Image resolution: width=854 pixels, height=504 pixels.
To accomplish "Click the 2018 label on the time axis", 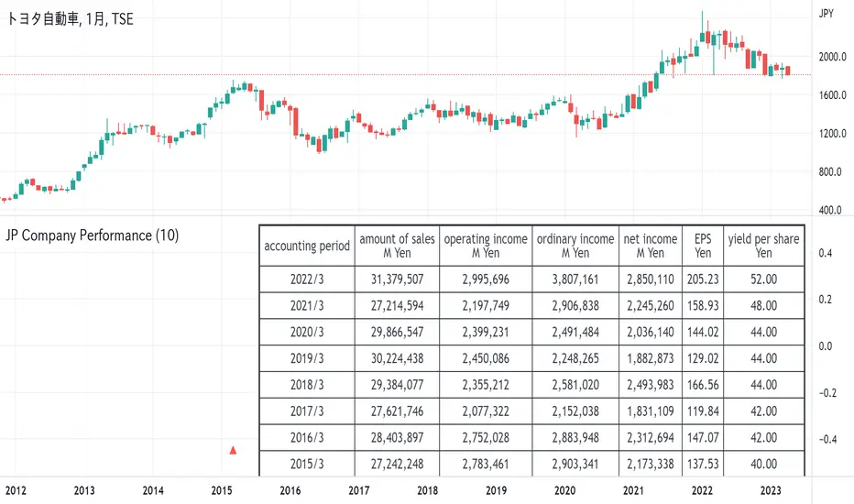I will [427, 490].
